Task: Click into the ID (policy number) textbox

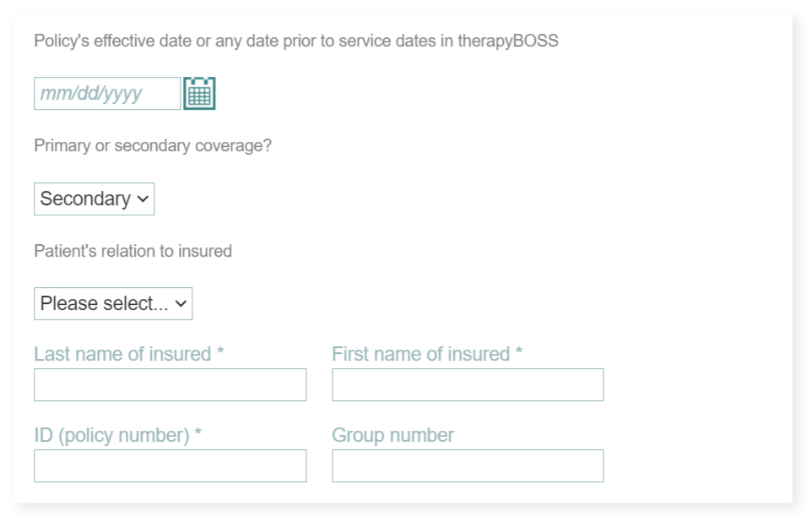Action: click(x=170, y=466)
